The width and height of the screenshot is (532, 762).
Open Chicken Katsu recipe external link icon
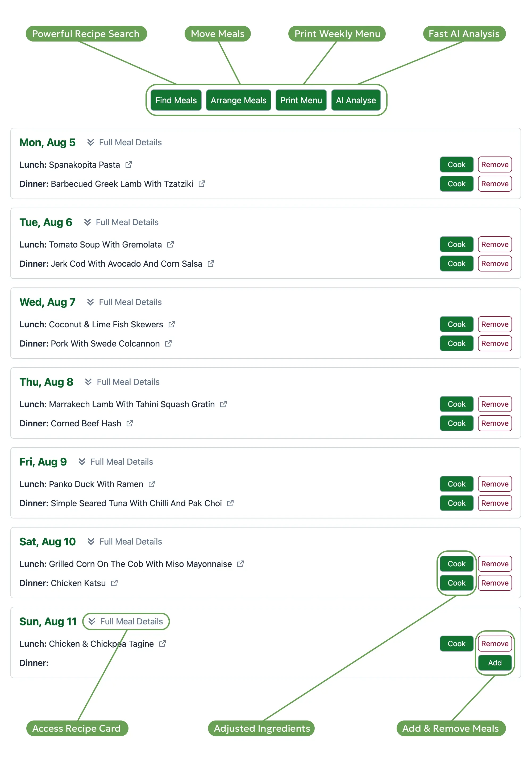tap(114, 583)
